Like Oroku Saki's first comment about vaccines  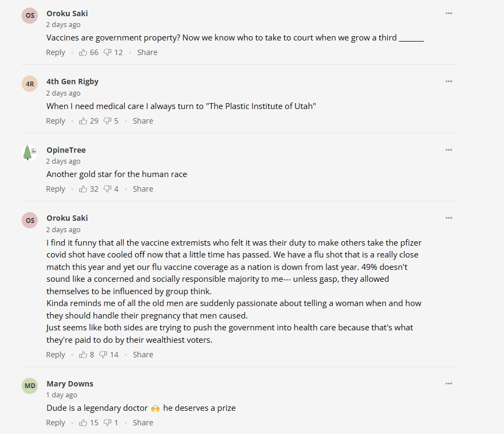point(83,52)
